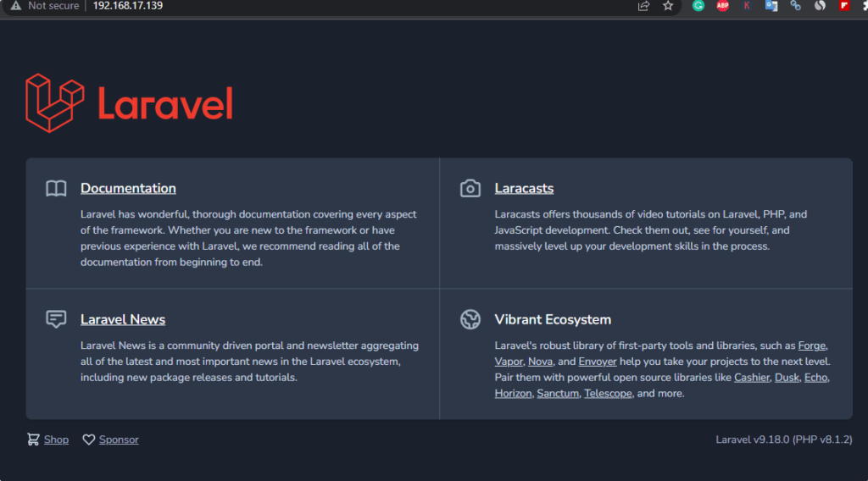Open the Grammarly extension icon
This screenshot has width=868, height=481.
[x=698, y=6]
